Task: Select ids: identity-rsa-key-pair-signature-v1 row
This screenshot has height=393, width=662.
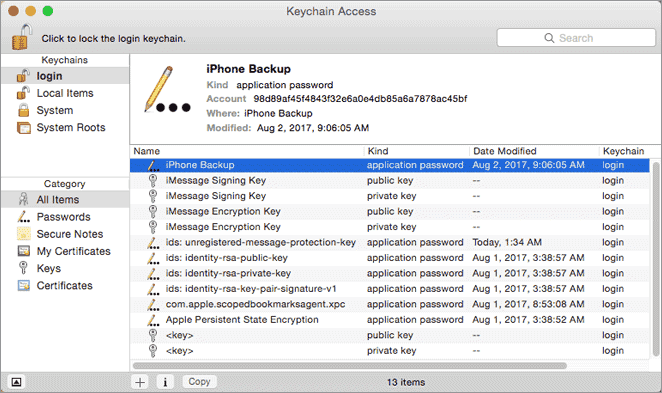Action: coord(389,289)
